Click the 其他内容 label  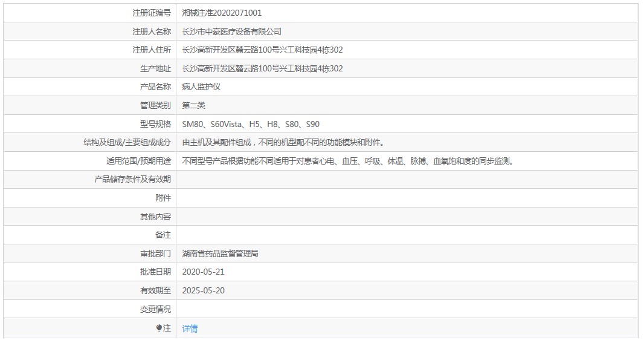click(x=155, y=217)
